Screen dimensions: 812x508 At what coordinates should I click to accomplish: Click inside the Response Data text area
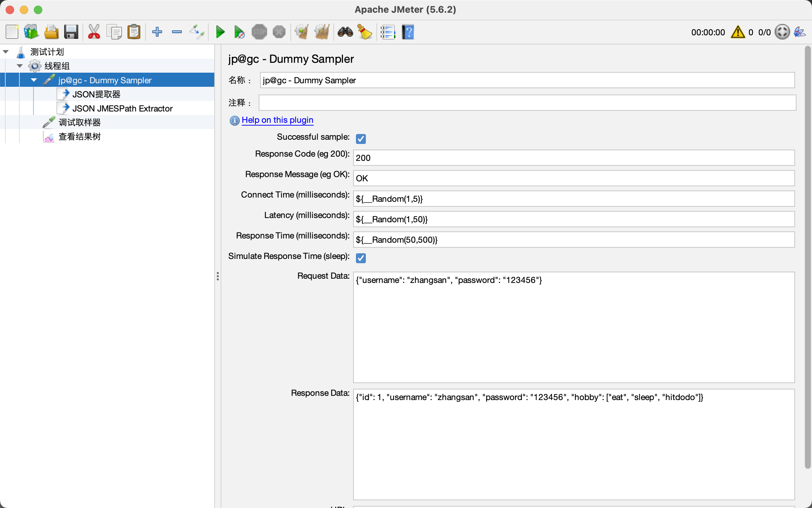point(574,445)
